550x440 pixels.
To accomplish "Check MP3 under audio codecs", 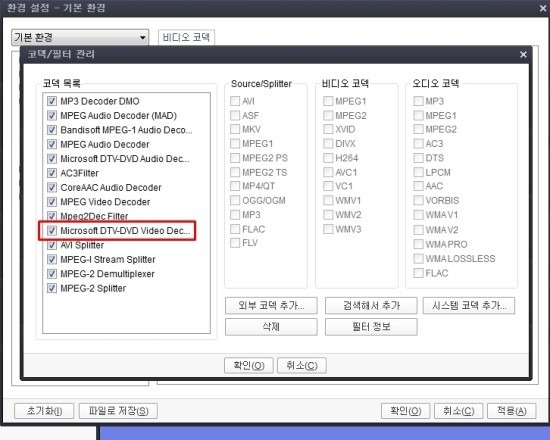I will tap(418, 101).
